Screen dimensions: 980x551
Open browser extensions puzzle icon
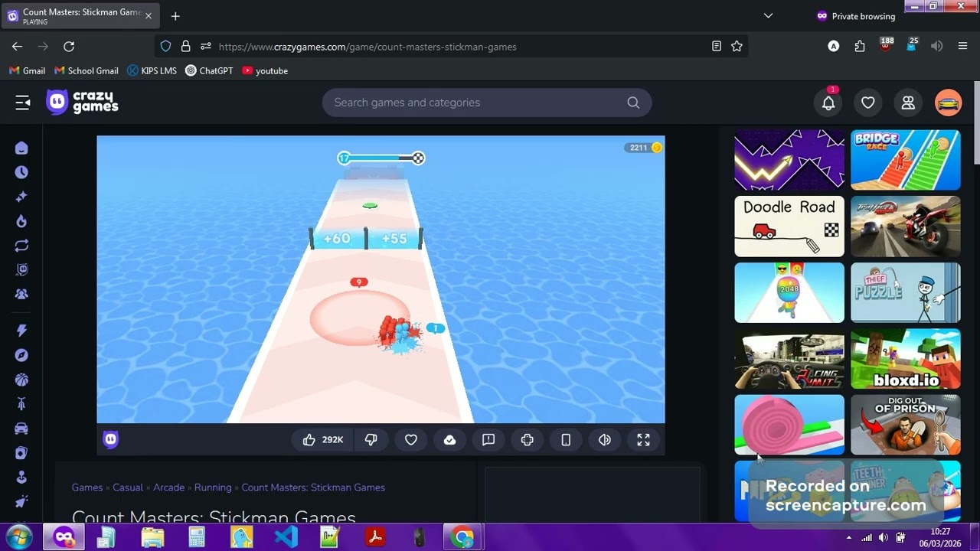(860, 47)
